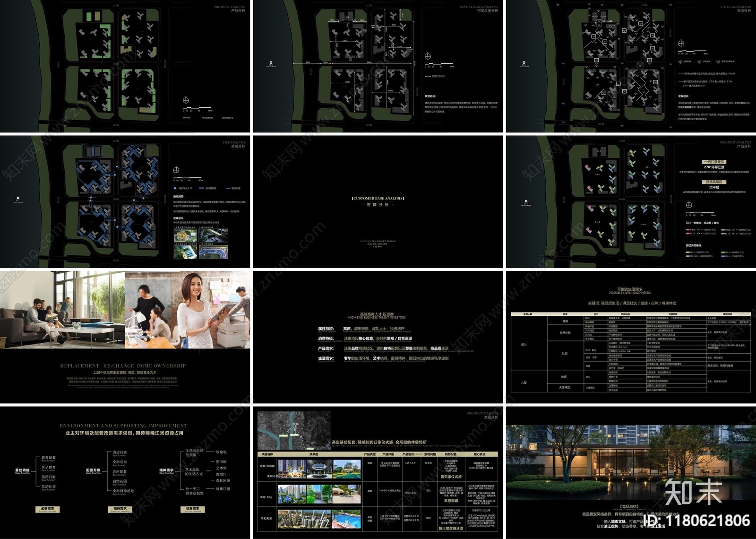
Task: Select the 图书馆 item
Action: [221, 462]
